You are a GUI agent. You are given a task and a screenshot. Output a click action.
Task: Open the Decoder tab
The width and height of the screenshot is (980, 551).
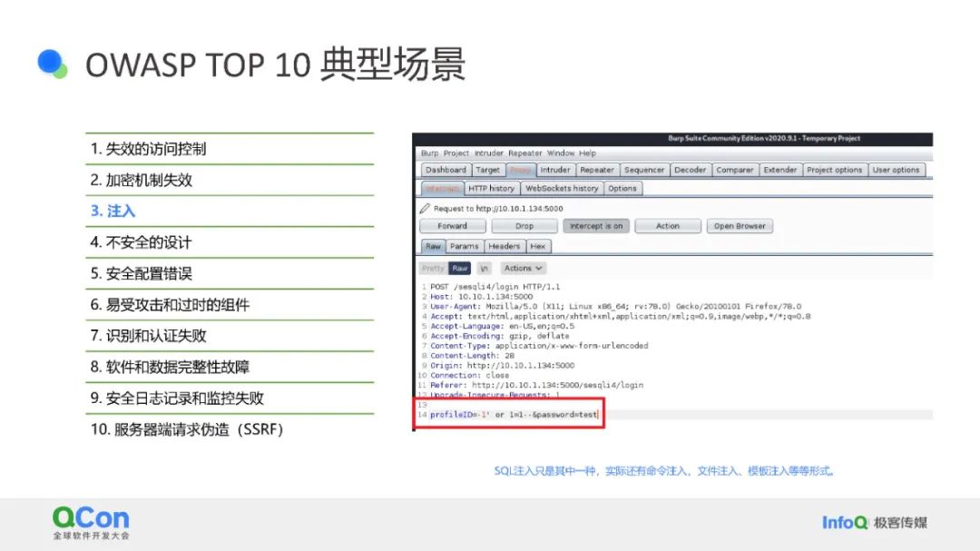(690, 170)
